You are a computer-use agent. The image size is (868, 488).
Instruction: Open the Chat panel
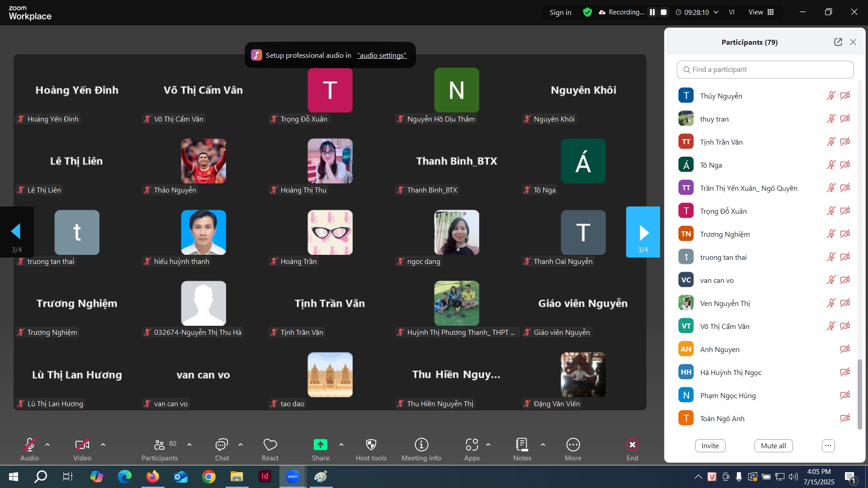click(x=222, y=449)
